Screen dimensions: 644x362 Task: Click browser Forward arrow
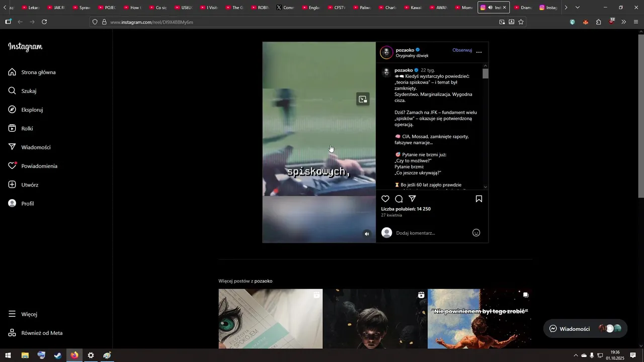[32, 22]
